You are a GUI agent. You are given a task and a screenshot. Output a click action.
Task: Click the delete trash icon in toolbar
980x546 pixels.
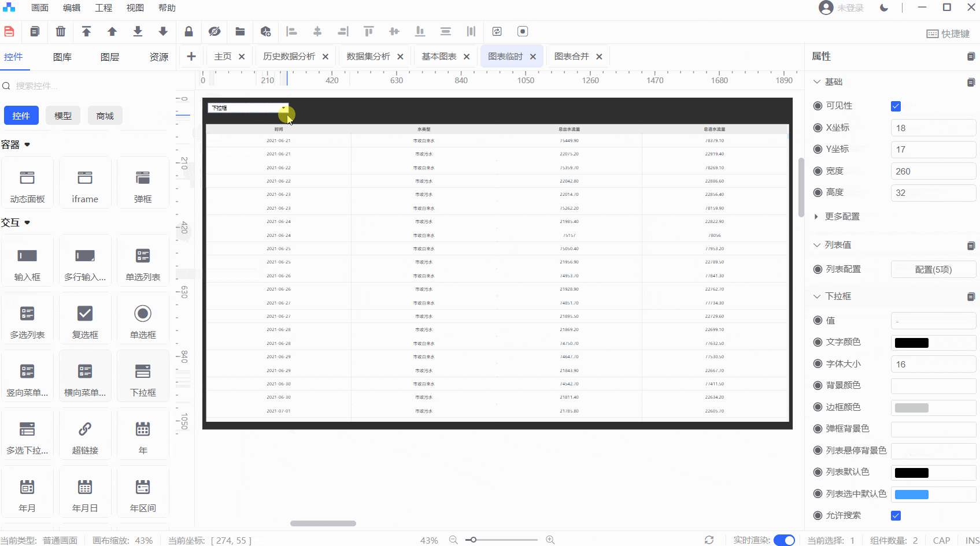coord(61,32)
